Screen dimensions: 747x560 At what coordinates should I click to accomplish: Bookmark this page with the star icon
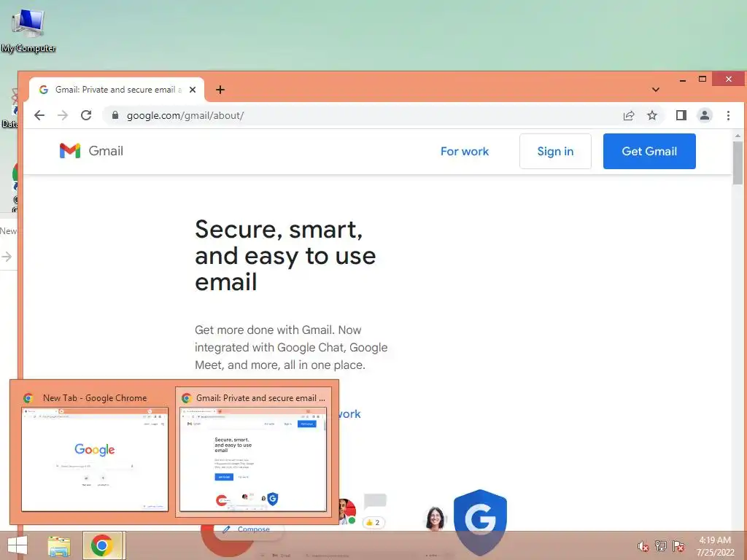tap(652, 115)
